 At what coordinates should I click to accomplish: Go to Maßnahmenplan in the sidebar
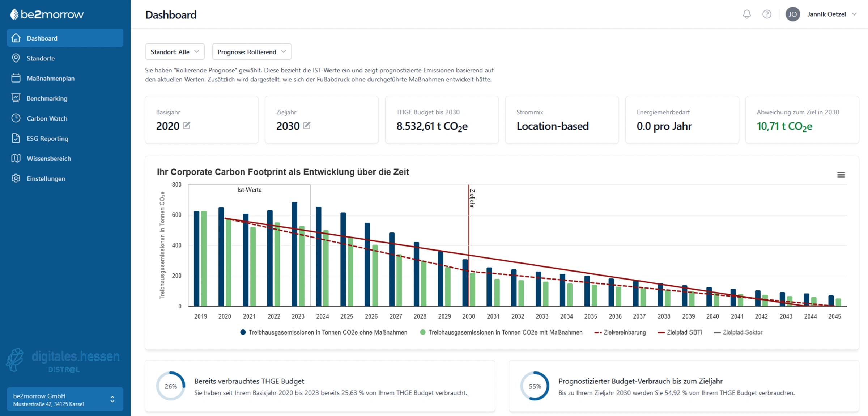click(51, 78)
